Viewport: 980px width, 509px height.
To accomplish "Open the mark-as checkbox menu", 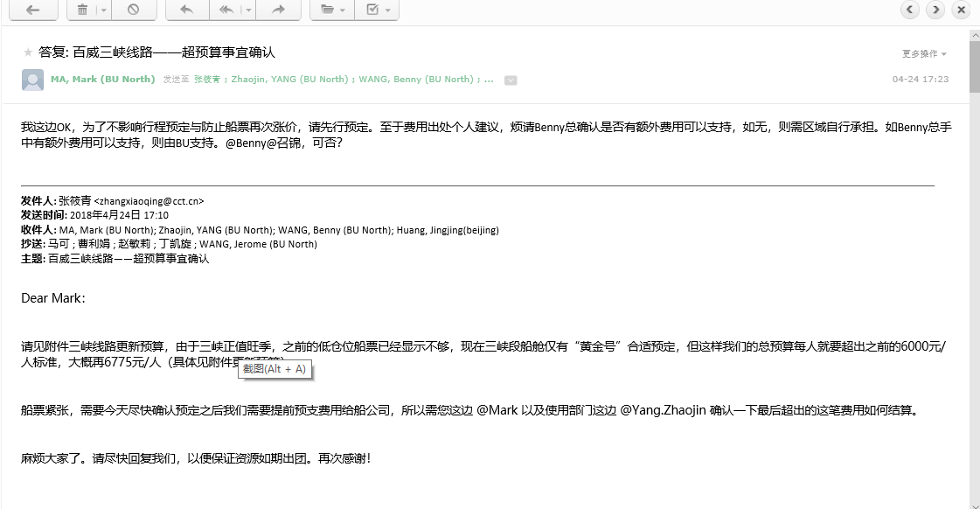I will click(378, 10).
